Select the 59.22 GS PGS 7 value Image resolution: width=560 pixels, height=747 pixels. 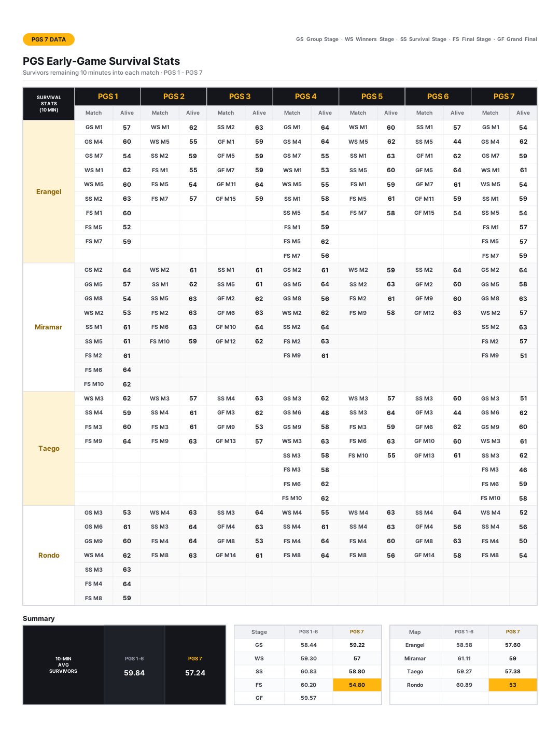click(357, 645)
